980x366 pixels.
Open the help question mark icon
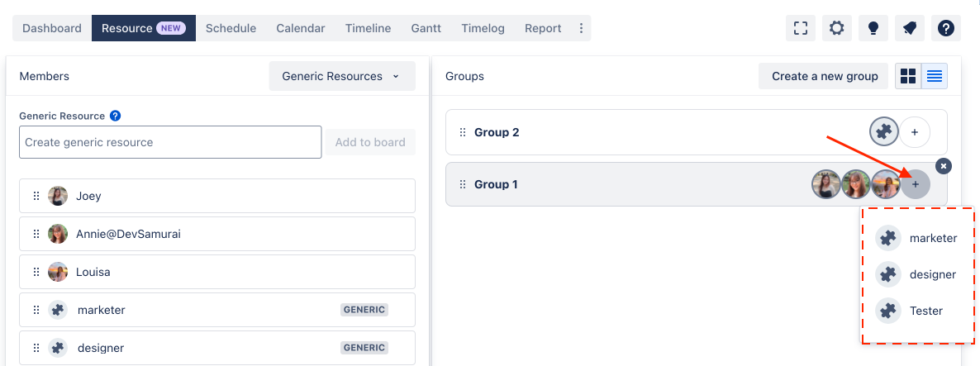point(945,28)
